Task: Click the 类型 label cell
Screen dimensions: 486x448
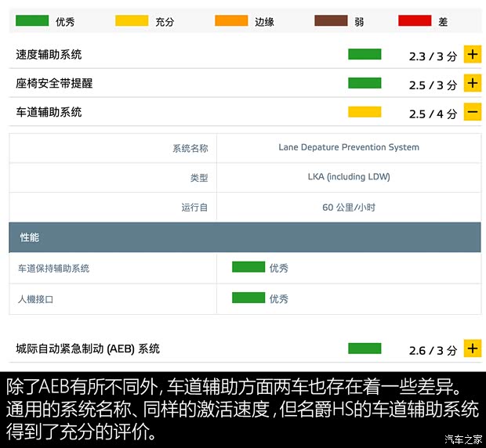Action: [x=113, y=178]
